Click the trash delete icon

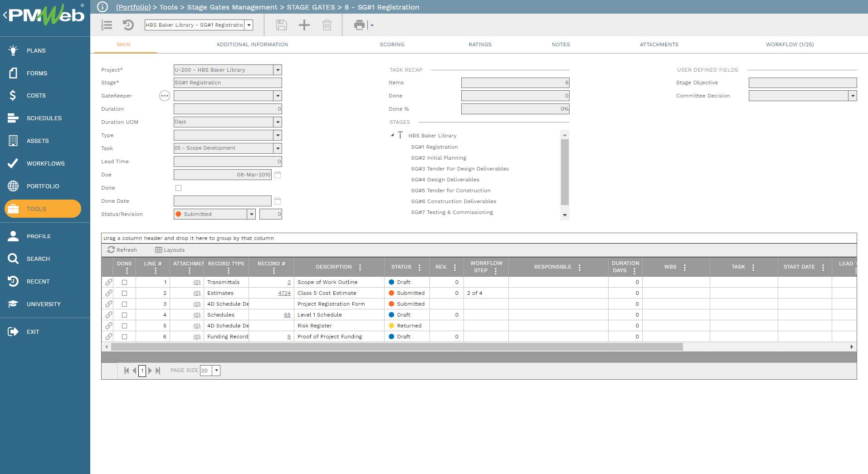point(327,25)
